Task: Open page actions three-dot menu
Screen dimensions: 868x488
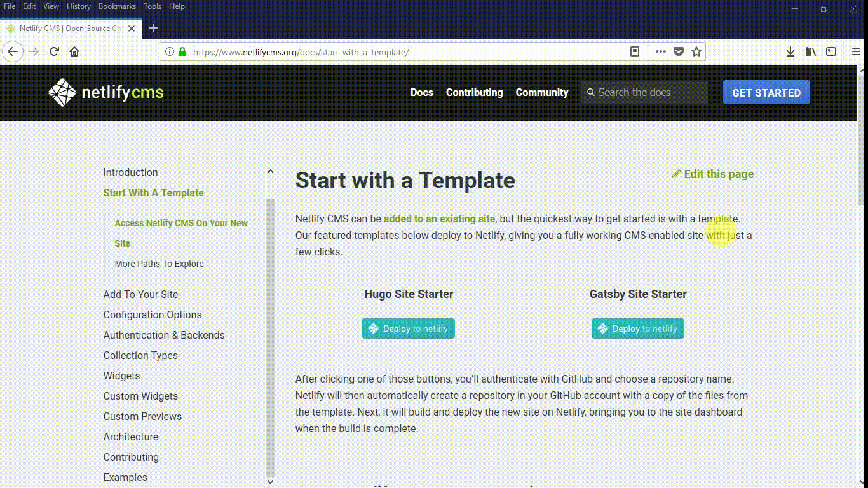Action: point(661,51)
